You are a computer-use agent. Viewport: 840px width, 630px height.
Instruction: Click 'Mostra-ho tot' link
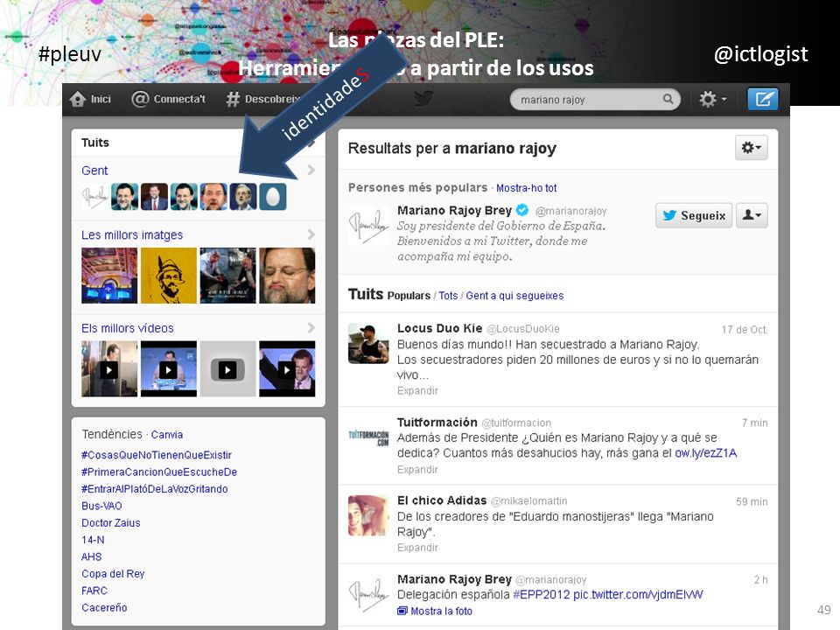pos(526,188)
